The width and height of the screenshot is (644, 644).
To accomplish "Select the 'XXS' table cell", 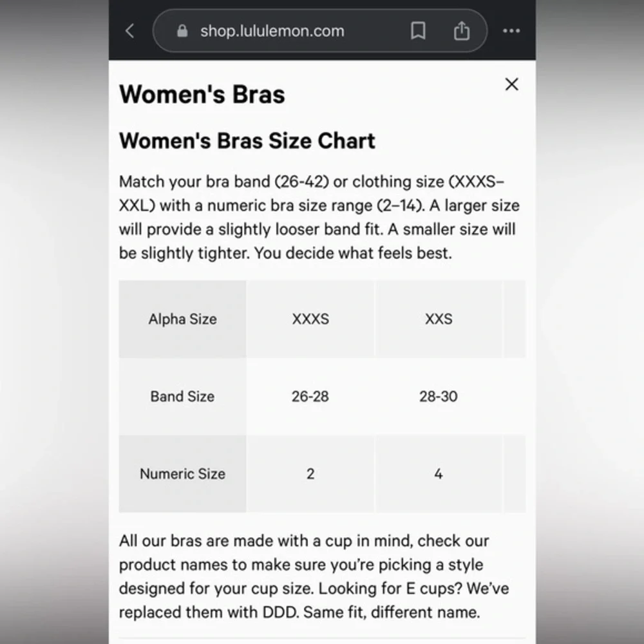I will click(439, 319).
